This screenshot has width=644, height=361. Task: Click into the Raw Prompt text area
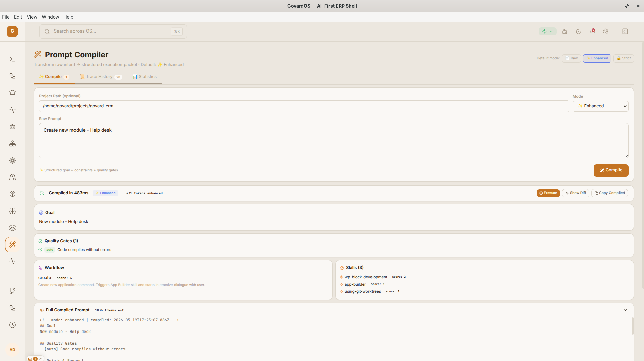tap(334, 140)
